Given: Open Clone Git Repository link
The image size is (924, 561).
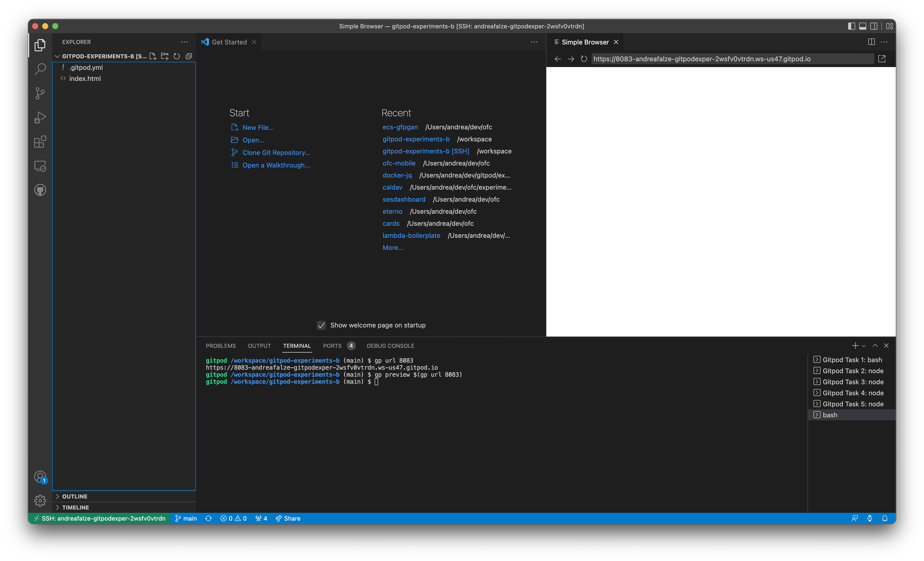Looking at the screenshot, I should pyautogui.click(x=276, y=152).
